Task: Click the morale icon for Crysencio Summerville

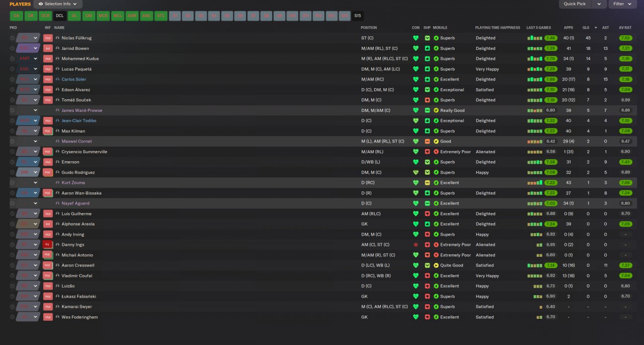Action: [x=436, y=152]
